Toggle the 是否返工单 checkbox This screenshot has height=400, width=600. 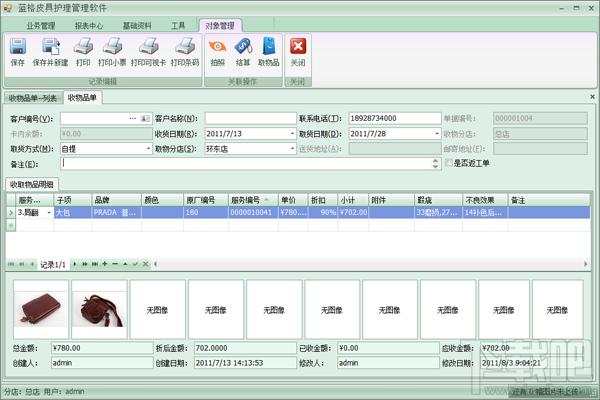point(448,163)
